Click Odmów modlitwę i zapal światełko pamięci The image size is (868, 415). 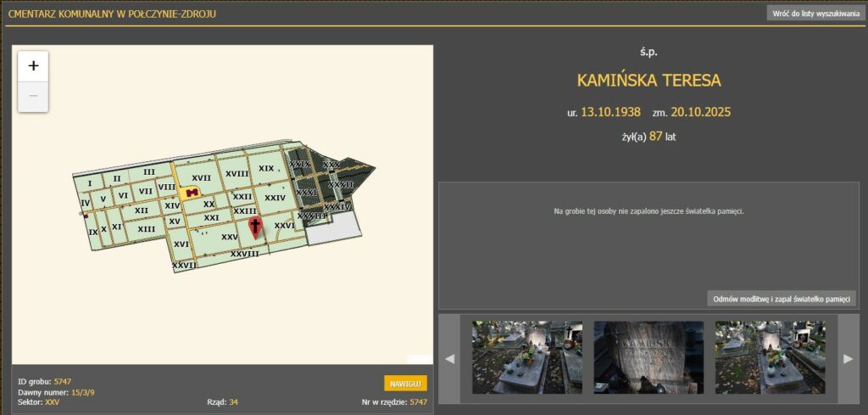point(781,299)
